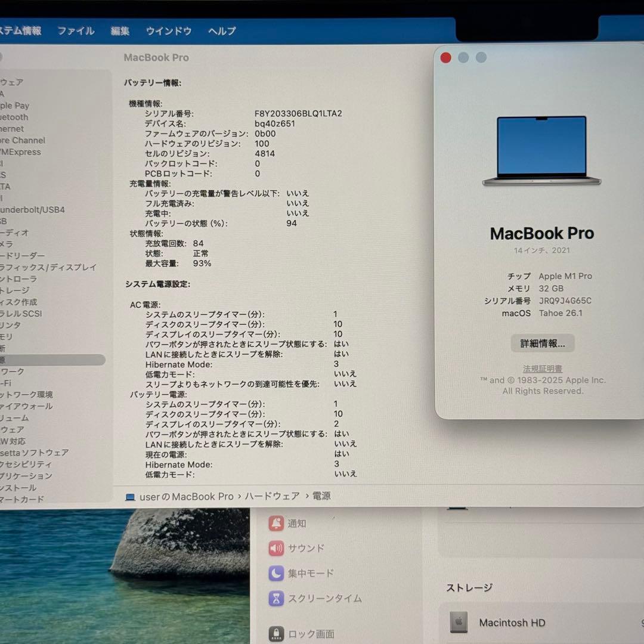Open the 編集 menu
Viewport: 644px width, 644px height.
[x=120, y=31]
